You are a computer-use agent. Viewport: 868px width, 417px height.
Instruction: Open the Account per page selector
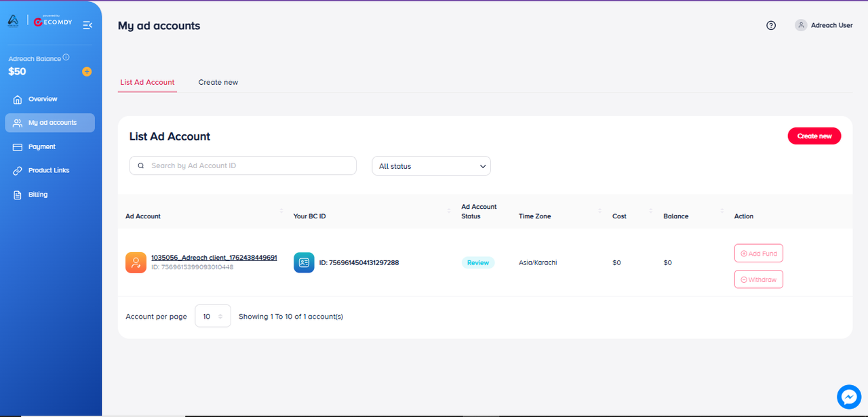[x=213, y=316]
